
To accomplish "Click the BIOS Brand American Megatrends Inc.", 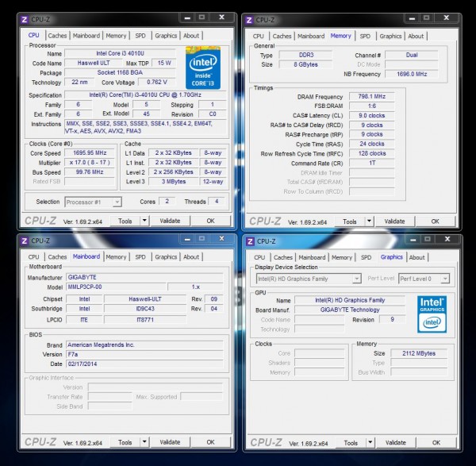I will pyautogui.click(x=144, y=345).
